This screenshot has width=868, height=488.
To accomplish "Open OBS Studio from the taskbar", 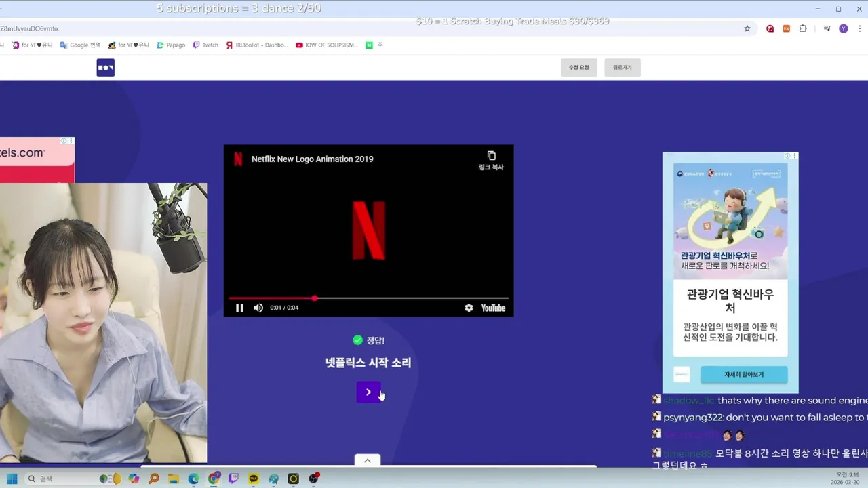I will pyautogui.click(x=313, y=479).
